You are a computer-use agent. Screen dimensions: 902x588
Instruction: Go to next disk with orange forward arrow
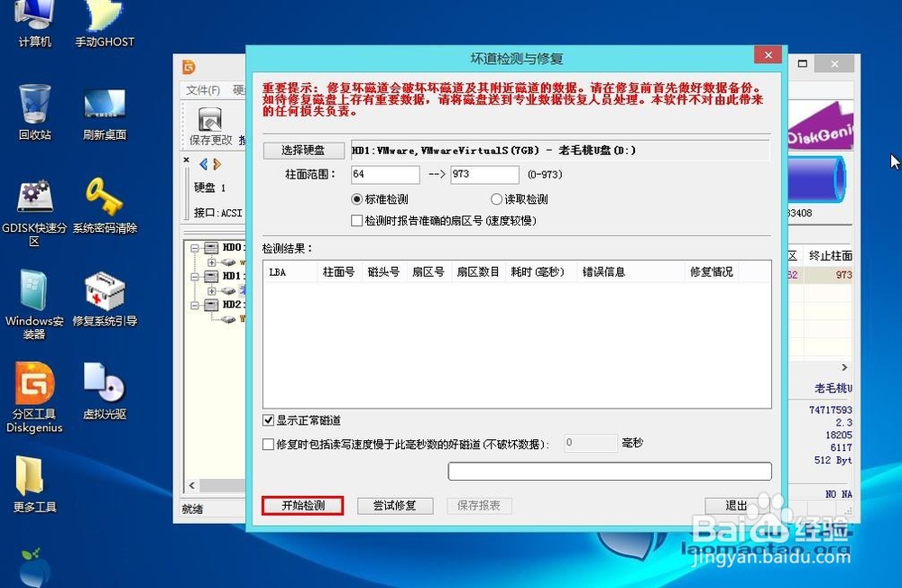coord(216,164)
